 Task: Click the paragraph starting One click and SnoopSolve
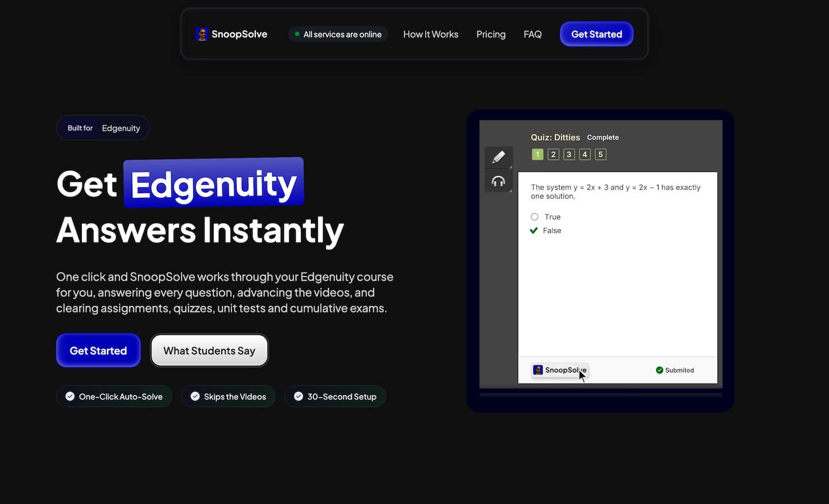[x=225, y=292]
